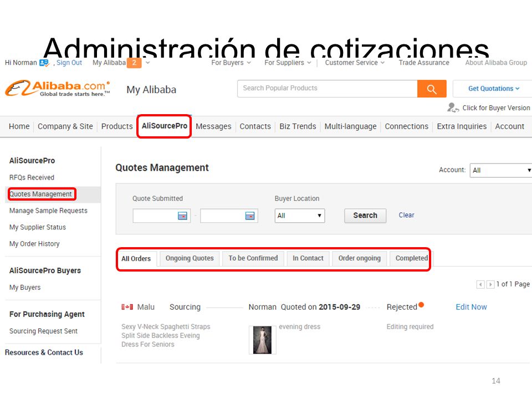This screenshot has width=532, height=399.
Task: Expand the For Suppliers menu
Action: coord(288,63)
